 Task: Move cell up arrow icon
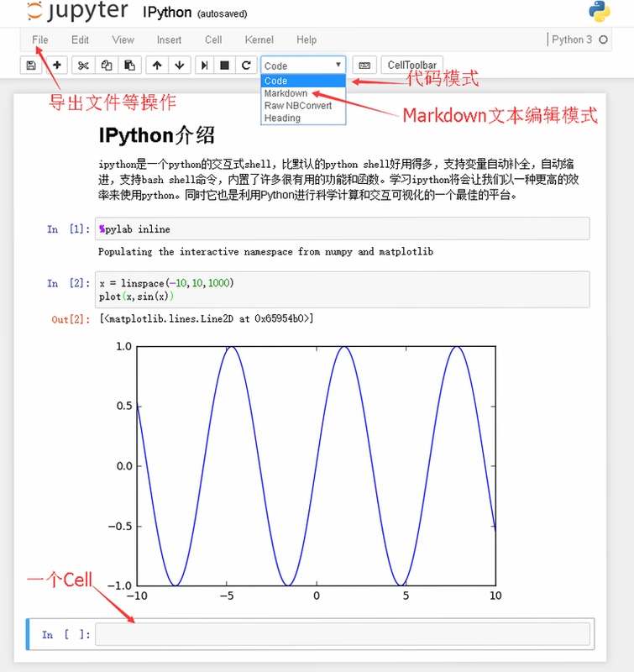(157, 66)
